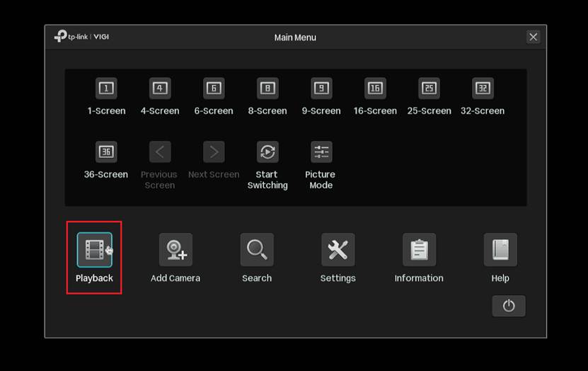The image size is (588, 371).
Task: Choose the 6-Screen layout icon
Action: click(214, 89)
